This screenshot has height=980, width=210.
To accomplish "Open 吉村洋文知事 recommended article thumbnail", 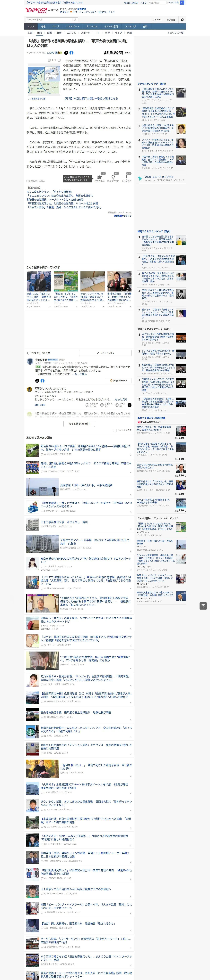I will [119, 282].
